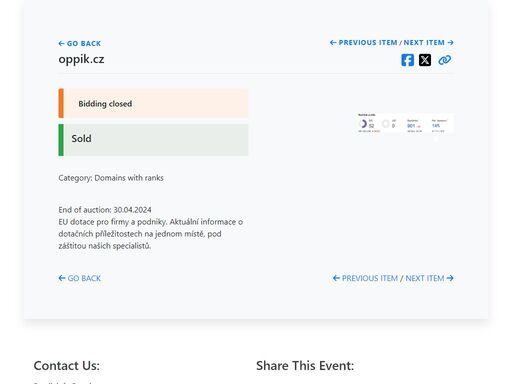Click the Contact Us heading
512x384 pixels.
(67, 366)
